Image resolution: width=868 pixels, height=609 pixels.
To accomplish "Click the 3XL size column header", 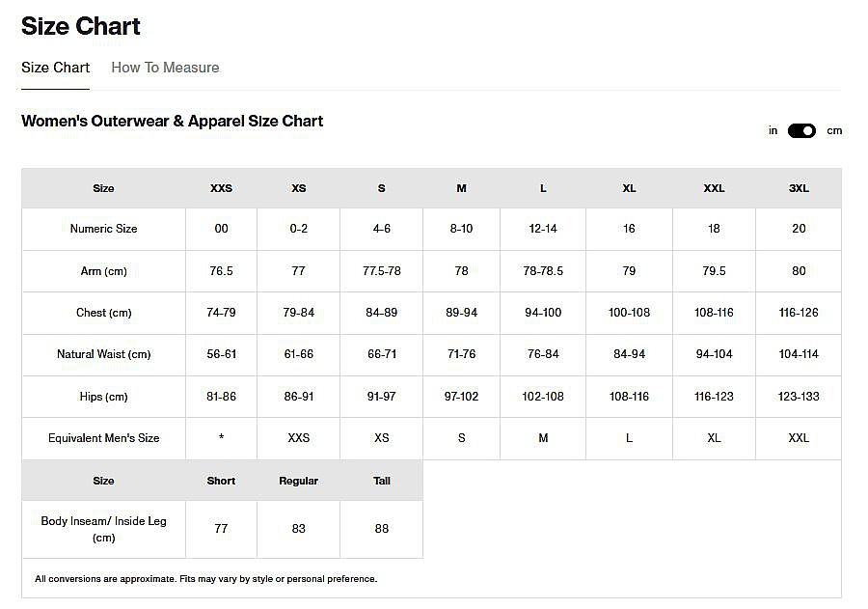I will (x=799, y=188).
